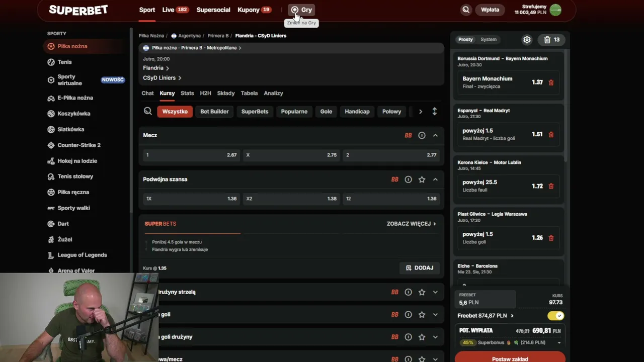This screenshot has width=644, height=362.
Task: Remove the Bayern Monachium bet from the slip
Action: click(x=551, y=82)
